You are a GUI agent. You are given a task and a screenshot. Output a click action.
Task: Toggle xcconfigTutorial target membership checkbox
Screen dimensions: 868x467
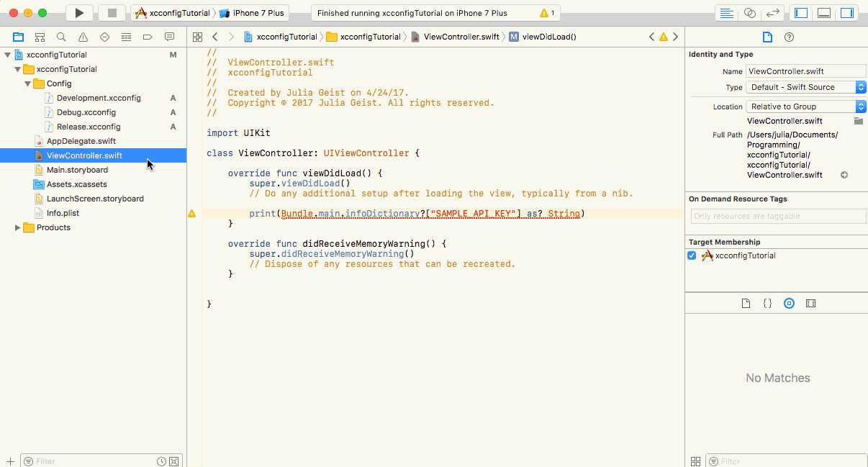point(692,255)
